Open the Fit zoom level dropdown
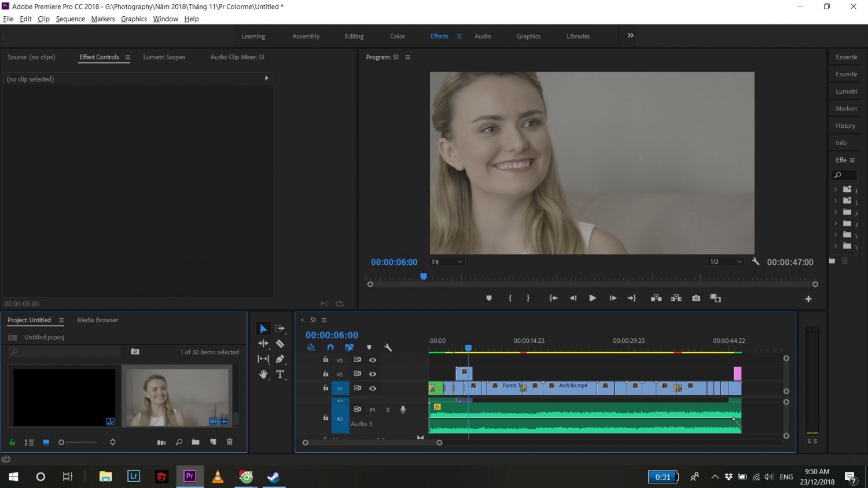This screenshot has height=488, width=868. (447, 262)
